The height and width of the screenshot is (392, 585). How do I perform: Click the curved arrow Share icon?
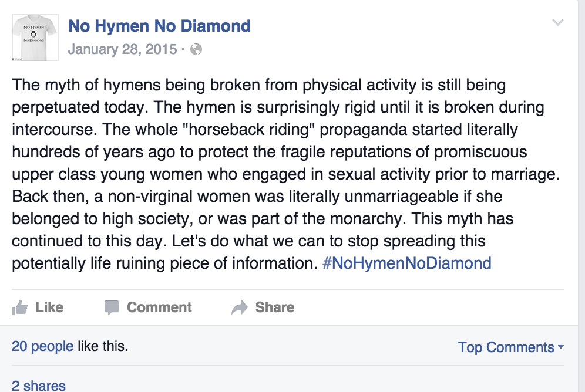coord(240,307)
